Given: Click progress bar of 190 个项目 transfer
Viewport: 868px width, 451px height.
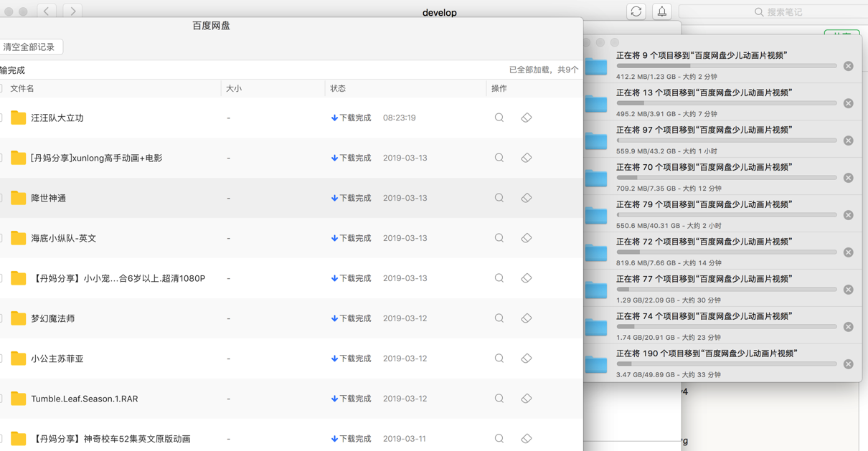Looking at the screenshot, I should click(x=727, y=364).
